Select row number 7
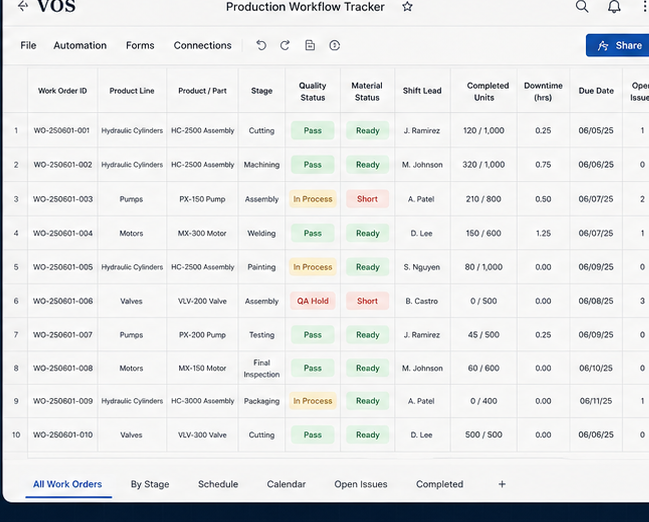 point(16,334)
